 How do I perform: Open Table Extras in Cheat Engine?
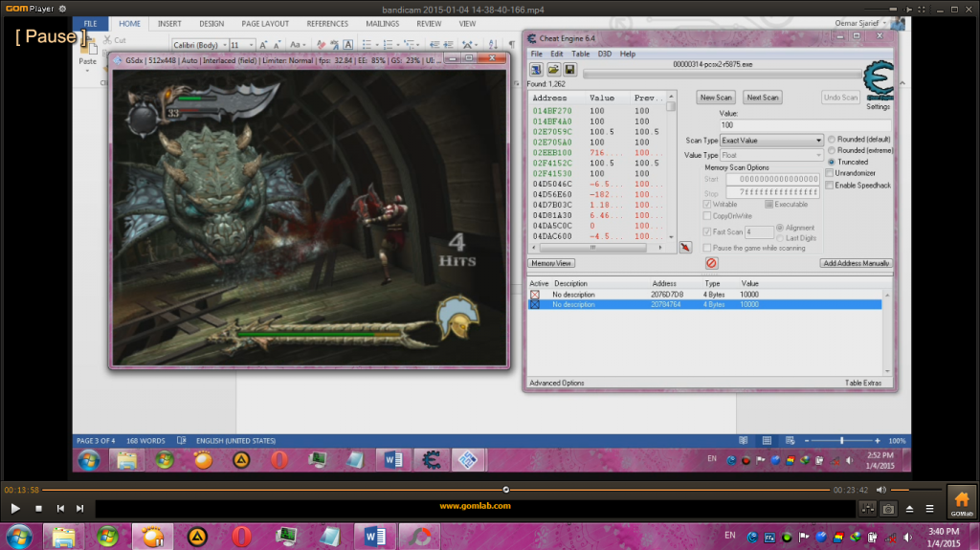coord(863,384)
